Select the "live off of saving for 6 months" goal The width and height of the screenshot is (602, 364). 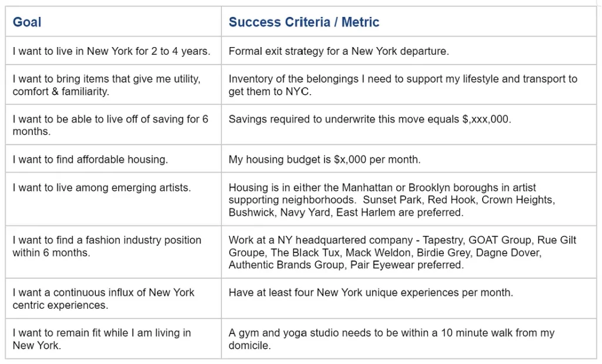tap(110, 125)
